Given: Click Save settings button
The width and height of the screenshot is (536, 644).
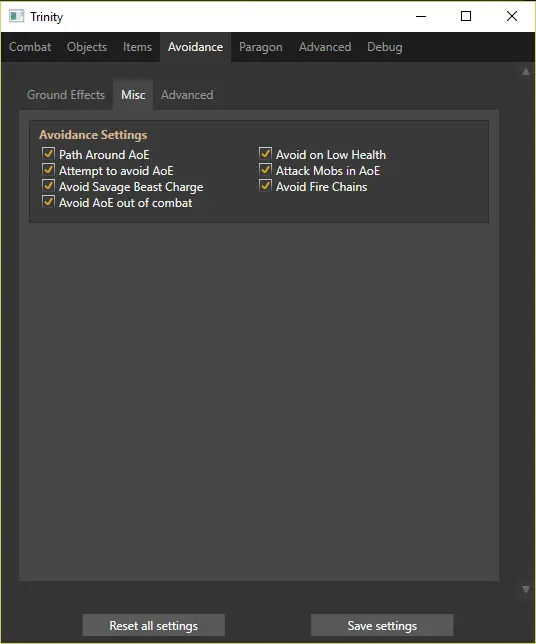Looking at the screenshot, I should point(382,626).
